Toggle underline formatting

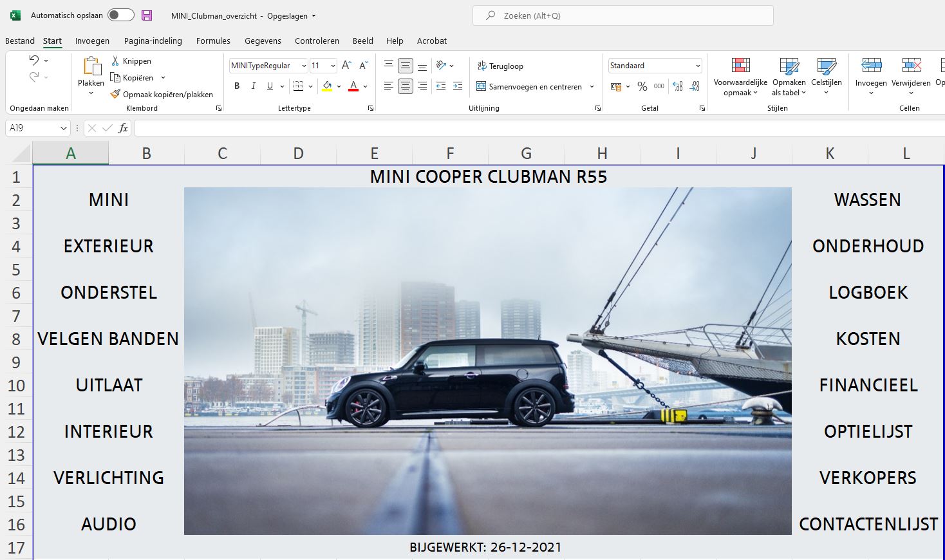270,86
